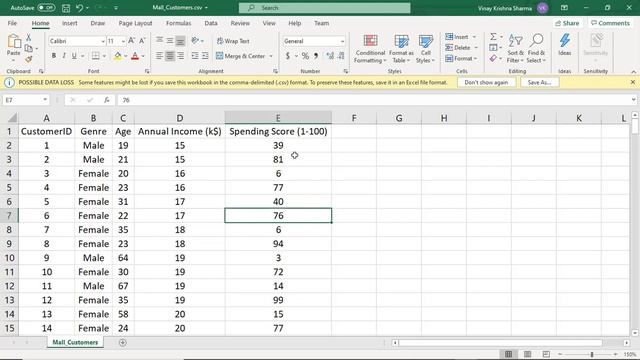Toggle Align Right
640x360 pixels.
[x=180, y=56]
